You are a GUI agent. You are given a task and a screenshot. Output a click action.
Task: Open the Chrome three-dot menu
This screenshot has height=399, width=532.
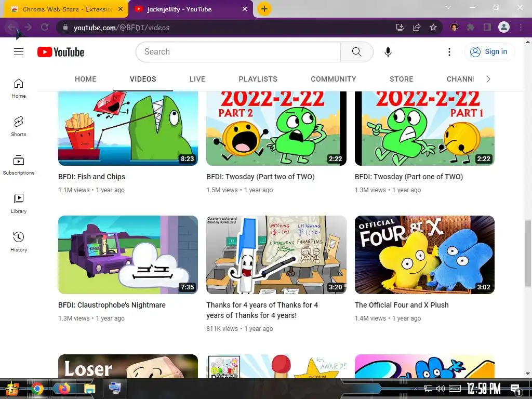(x=521, y=27)
